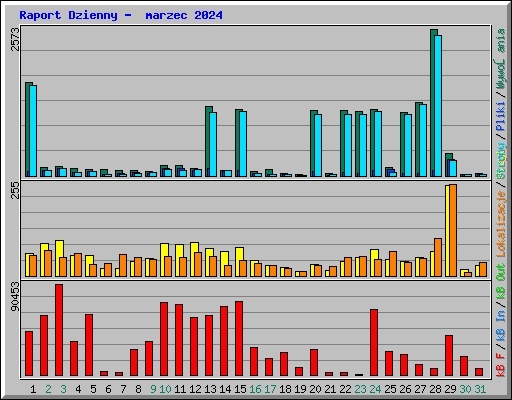512x400 pixels.
Task: Click day label 5 on the axis
Action: (93, 389)
